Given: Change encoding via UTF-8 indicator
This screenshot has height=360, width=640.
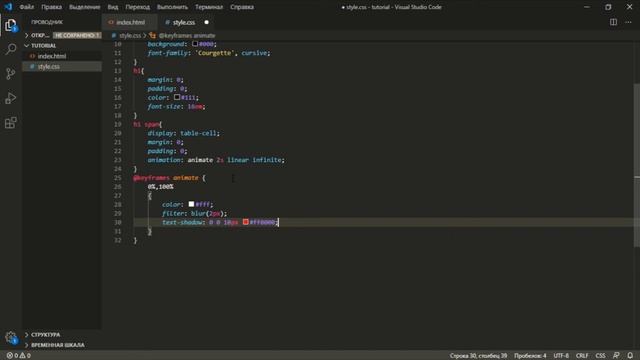Looking at the screenshot, I should click(x=561, y=356).
